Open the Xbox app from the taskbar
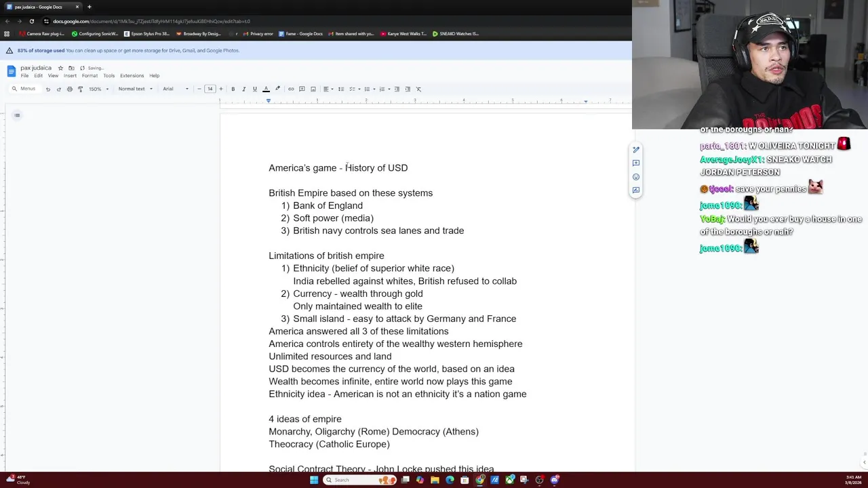 point(509,480)
